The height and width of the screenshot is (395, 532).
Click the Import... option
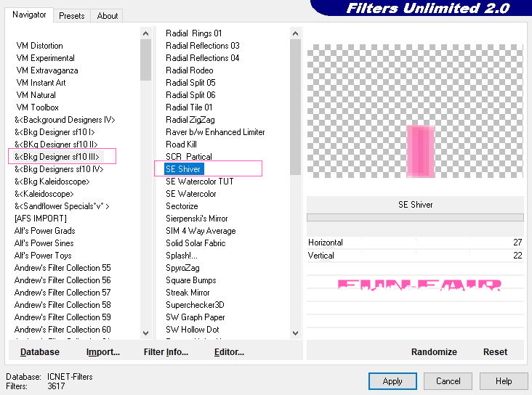[x=102, y=351]
